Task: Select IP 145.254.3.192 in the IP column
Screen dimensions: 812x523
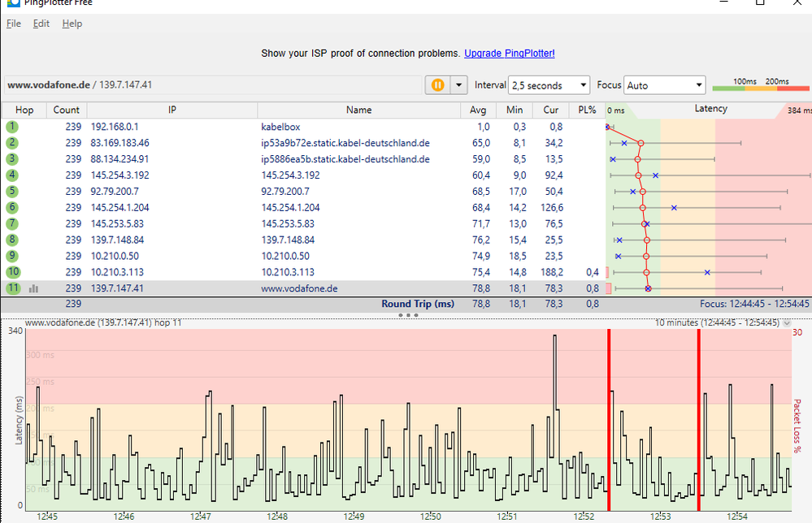Action: click(x=119, y=175)
